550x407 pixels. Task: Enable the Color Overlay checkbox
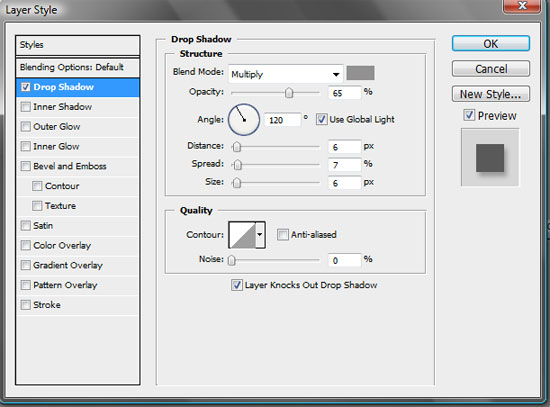pos(26,245)
